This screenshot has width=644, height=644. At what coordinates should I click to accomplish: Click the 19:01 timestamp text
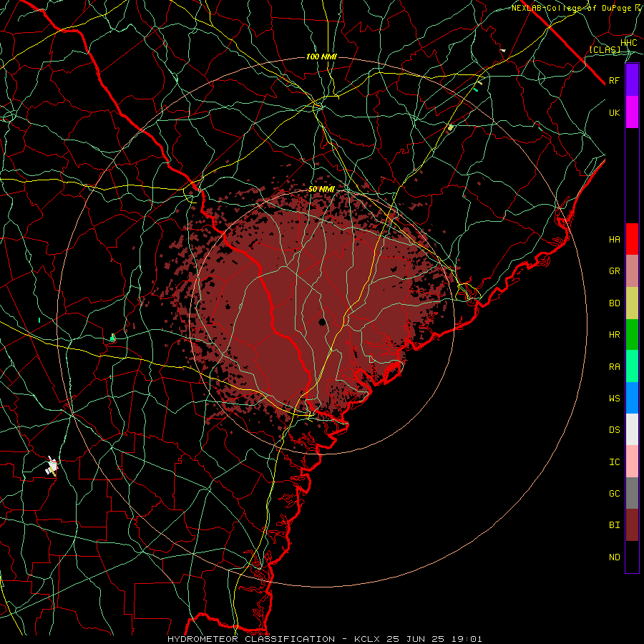[x=468, y=639]
